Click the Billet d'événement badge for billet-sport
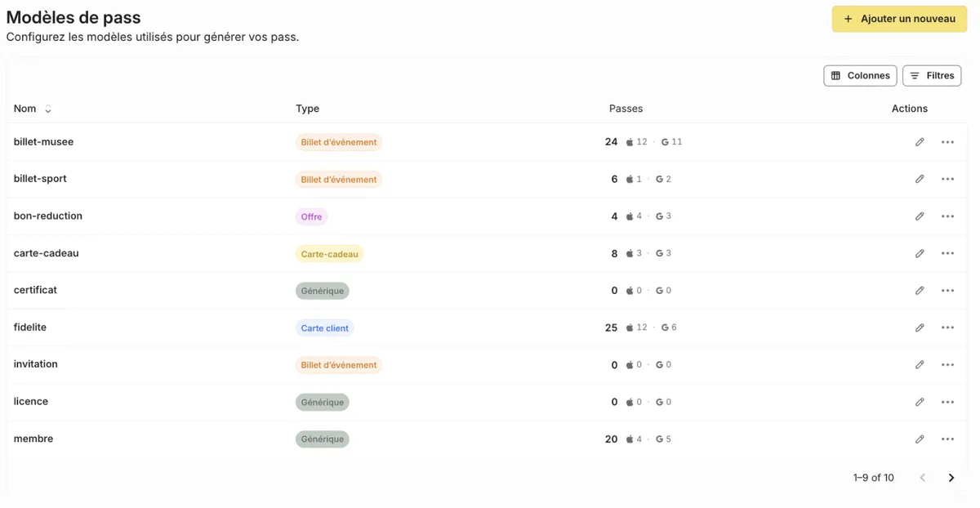The width and height of the screenshot is (980, 508). (x=339, y=180)
